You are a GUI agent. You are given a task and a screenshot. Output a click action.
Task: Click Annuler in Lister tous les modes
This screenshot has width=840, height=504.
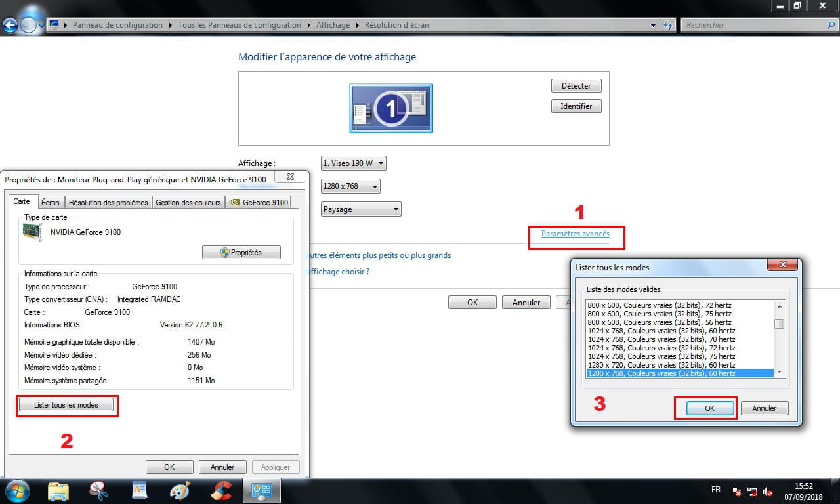(x=765, y=408)
